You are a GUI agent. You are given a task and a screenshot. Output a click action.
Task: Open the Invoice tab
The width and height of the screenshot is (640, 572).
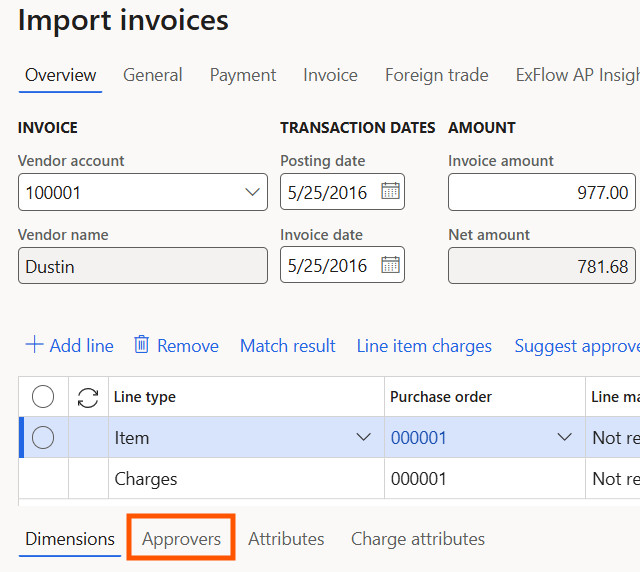[330, 76]
